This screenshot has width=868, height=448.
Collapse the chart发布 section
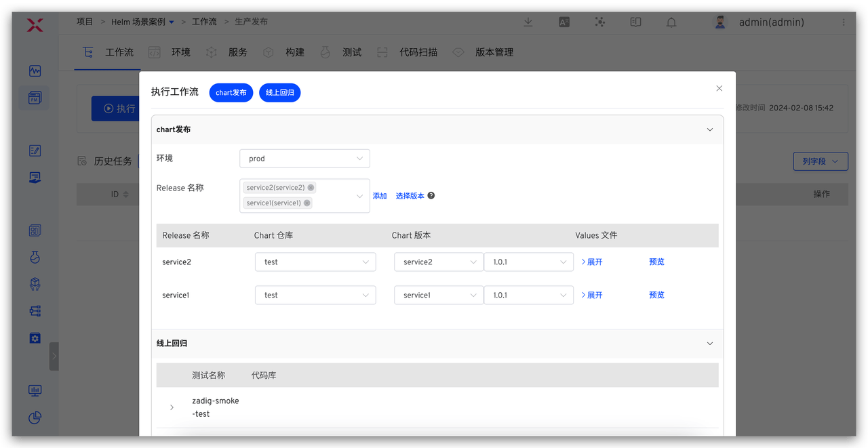(710, 129)
